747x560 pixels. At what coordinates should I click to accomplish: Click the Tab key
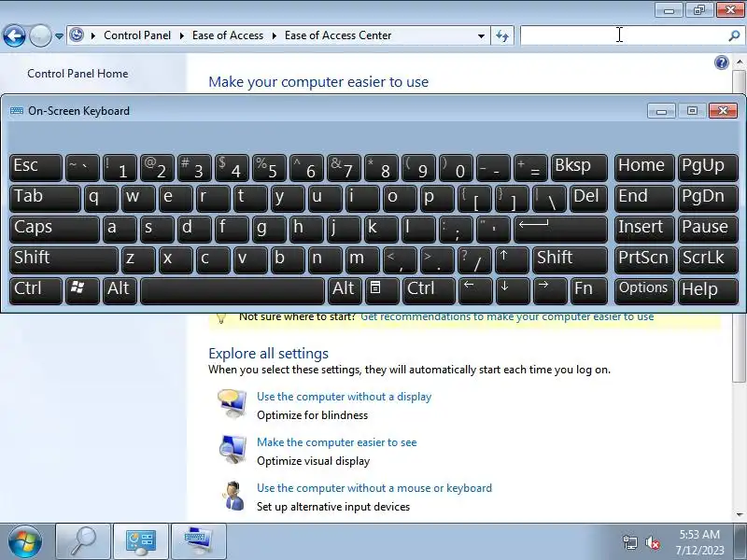pos(45,198)
